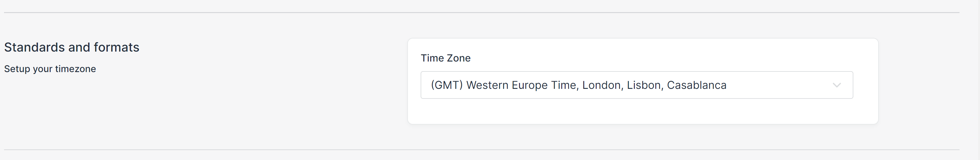Viewport: 980px width, 160px height.
Task: Click the horizontal divider below Time Zone card
Action: point(481,150)
